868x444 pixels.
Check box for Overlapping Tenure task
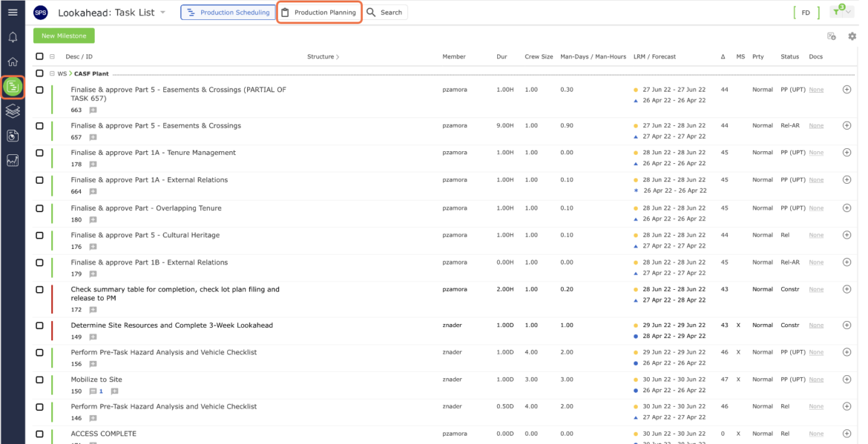pyautogui.click(x=39, y=208)
